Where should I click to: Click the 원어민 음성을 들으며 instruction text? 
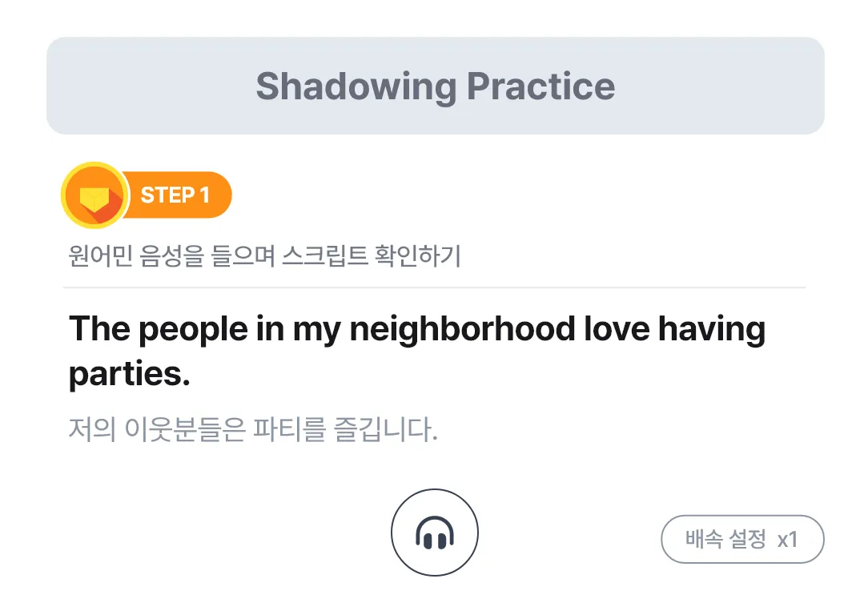pyautogui.click(x=171, y=257)
